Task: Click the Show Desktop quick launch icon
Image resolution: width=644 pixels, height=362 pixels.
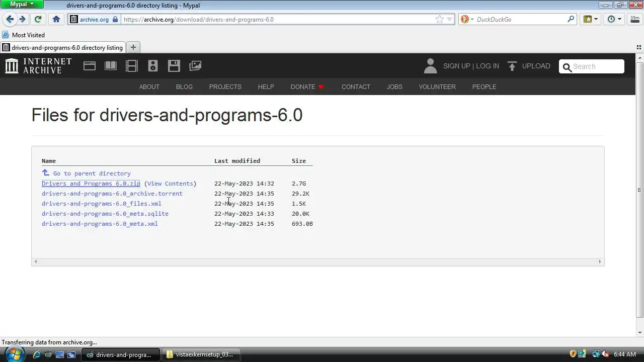Action: click(60, 354)
